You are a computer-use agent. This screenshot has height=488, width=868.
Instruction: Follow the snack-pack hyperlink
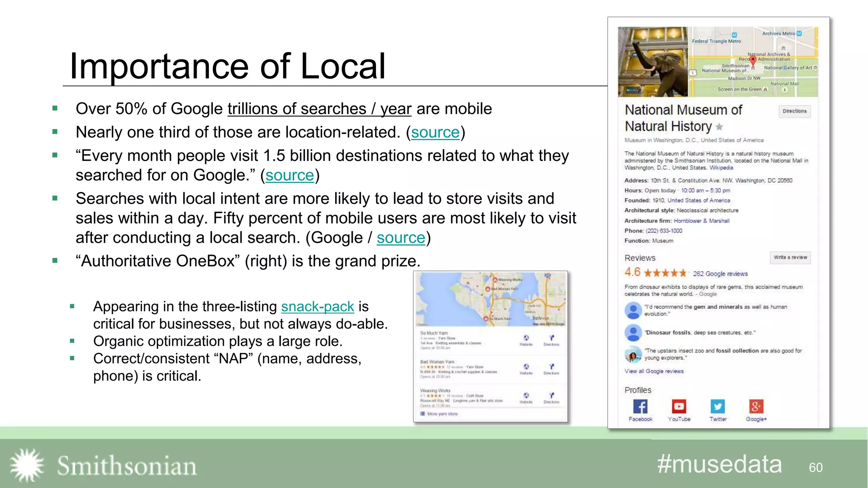point(318,306)
